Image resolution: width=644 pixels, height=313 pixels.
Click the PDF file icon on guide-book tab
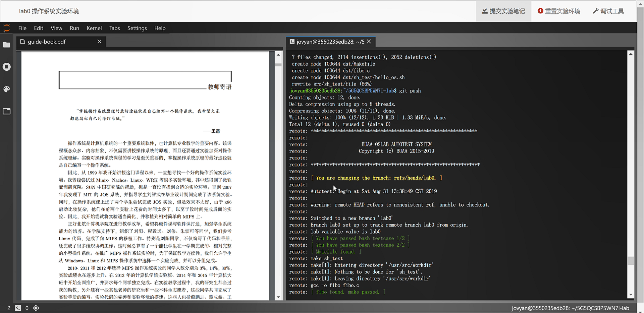coord(23,42)
